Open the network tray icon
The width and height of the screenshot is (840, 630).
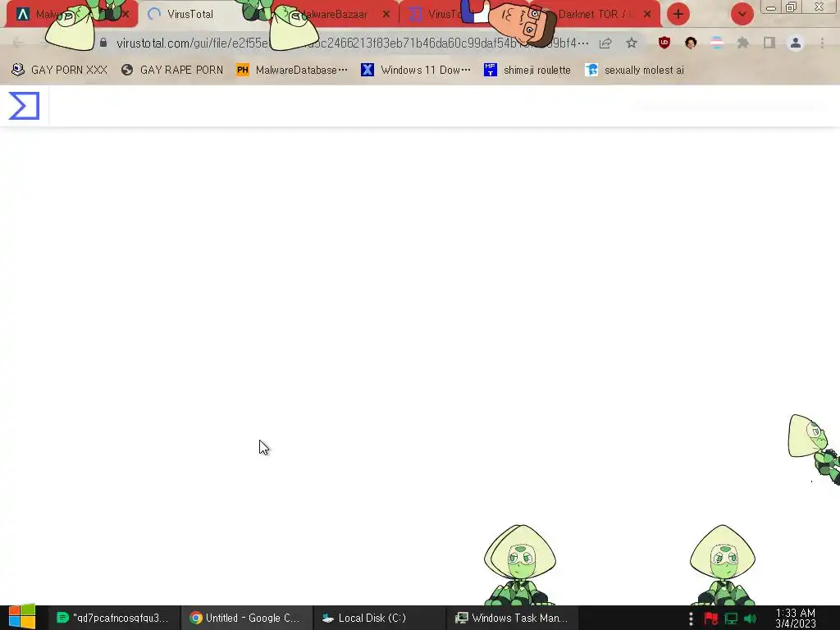tap(731, 619)
